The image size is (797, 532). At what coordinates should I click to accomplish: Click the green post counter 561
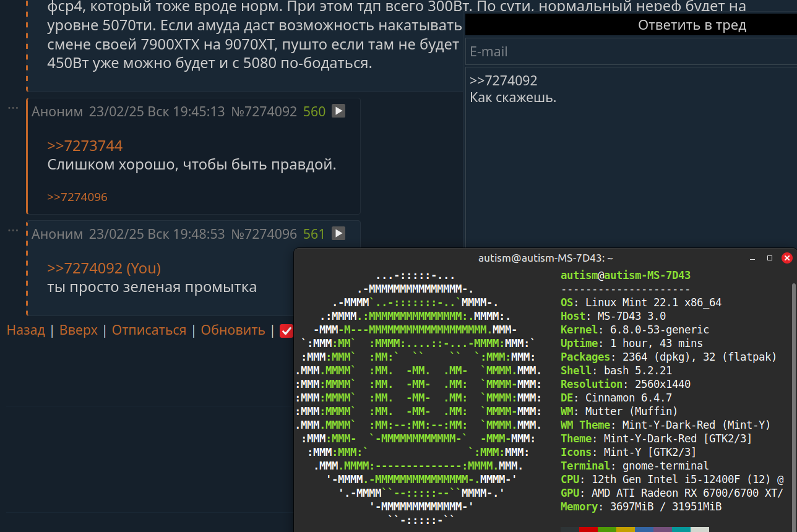(314, 234)
